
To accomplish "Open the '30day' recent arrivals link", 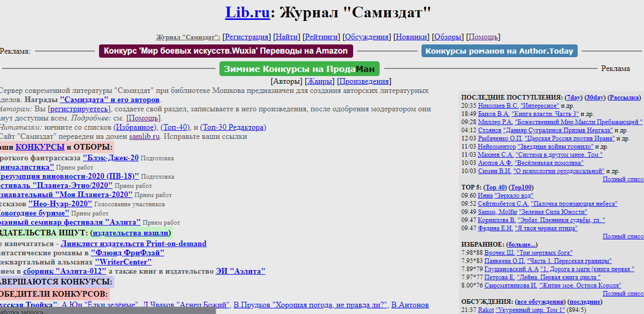I will (x=596, y=98).
